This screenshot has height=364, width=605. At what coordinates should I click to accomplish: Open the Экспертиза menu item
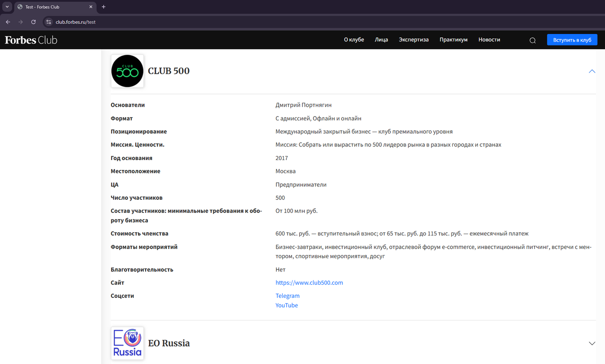[x=414, y=40]
